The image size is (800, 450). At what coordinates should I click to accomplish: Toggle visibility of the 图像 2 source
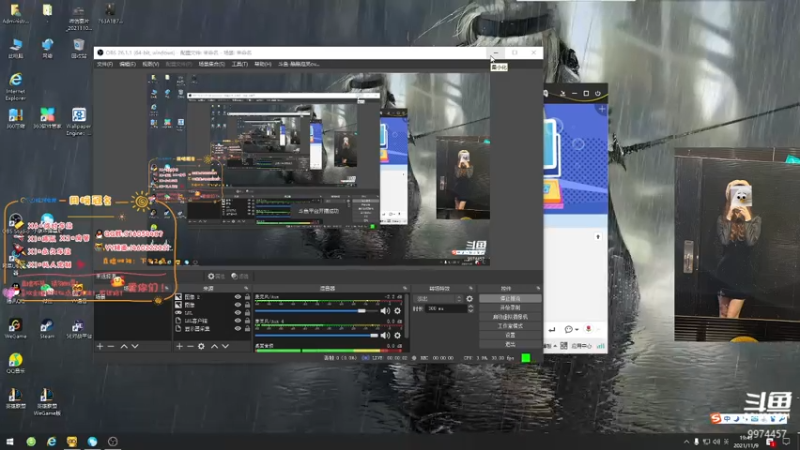238,297
